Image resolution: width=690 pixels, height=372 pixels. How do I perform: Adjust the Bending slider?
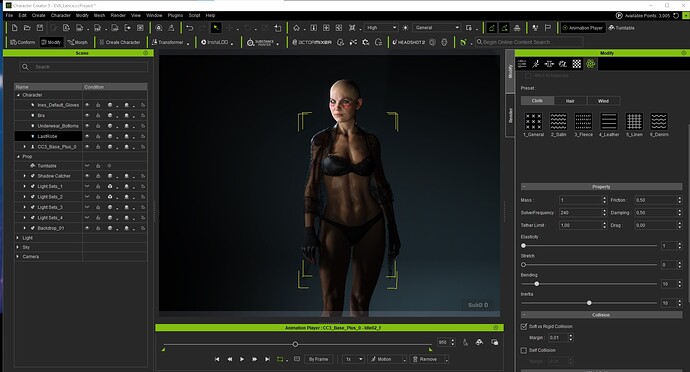tap(536, 284)
